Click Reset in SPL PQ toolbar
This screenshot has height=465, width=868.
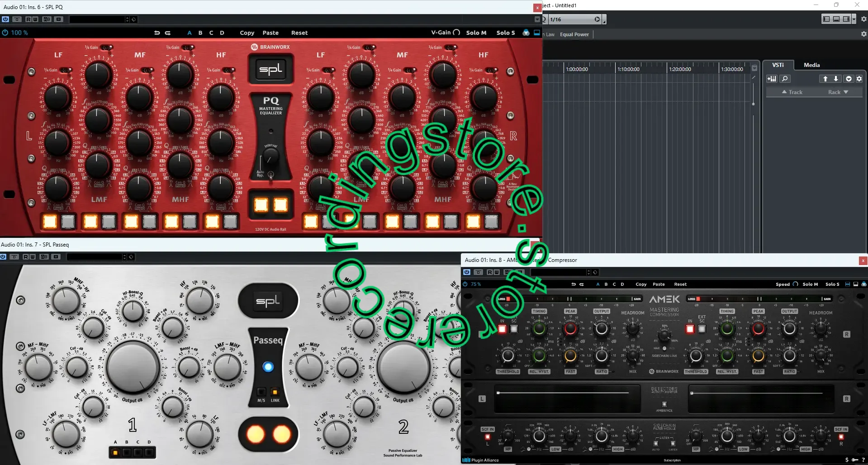point(299,33)
